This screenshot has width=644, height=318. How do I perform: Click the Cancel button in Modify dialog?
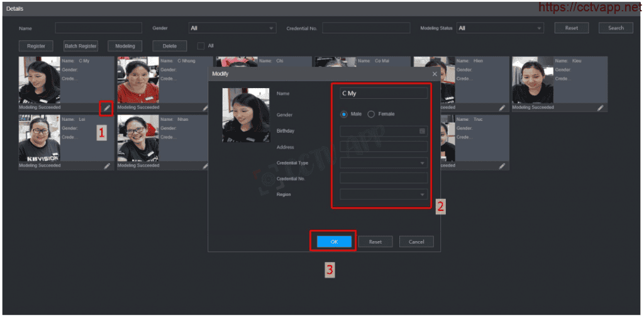click(x=416, y=242)
